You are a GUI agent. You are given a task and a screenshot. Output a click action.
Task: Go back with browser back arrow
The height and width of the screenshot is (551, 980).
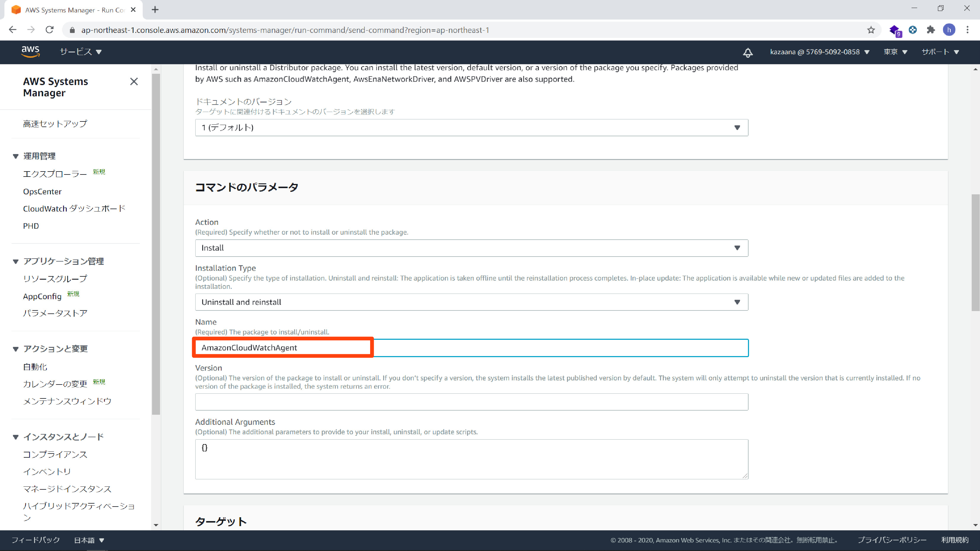click(x=12, y=30)
